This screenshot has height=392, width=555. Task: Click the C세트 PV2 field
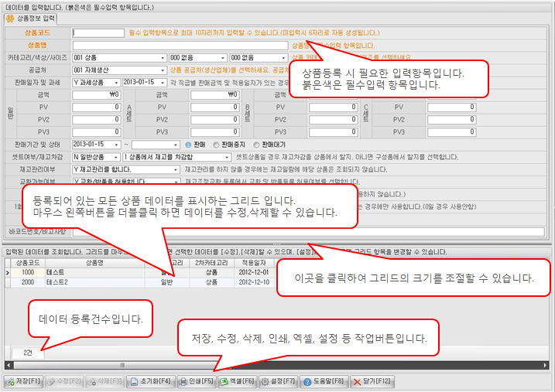point(451,120)
